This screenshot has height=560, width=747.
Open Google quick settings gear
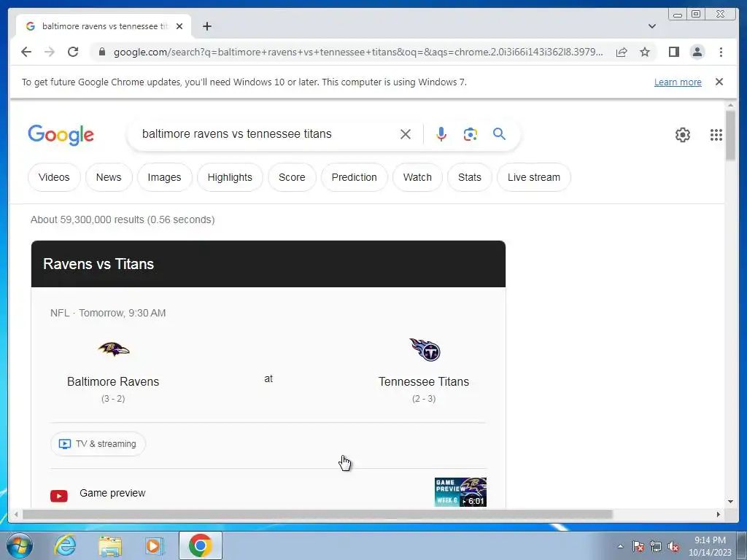coord(683,135)
